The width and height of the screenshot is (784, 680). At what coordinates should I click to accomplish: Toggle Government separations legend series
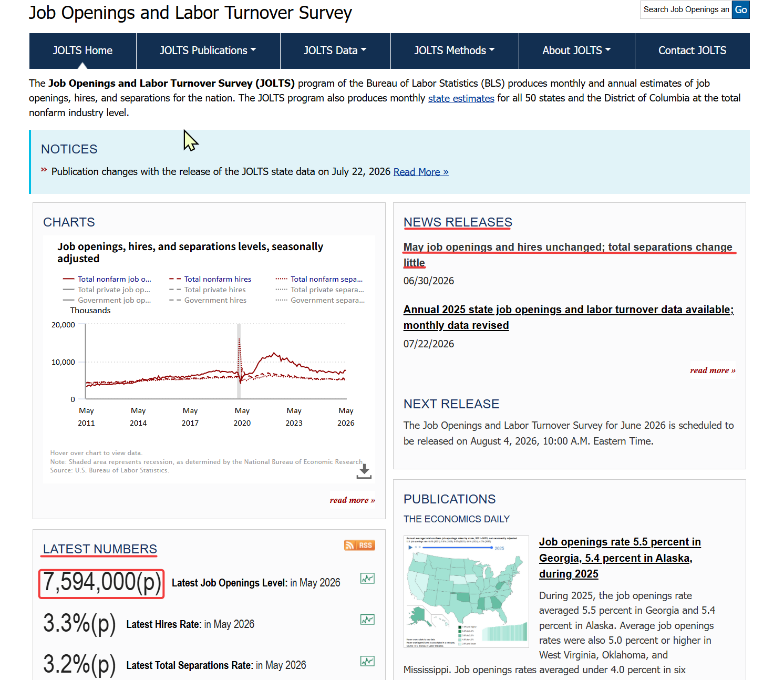(x=320, y=300)
